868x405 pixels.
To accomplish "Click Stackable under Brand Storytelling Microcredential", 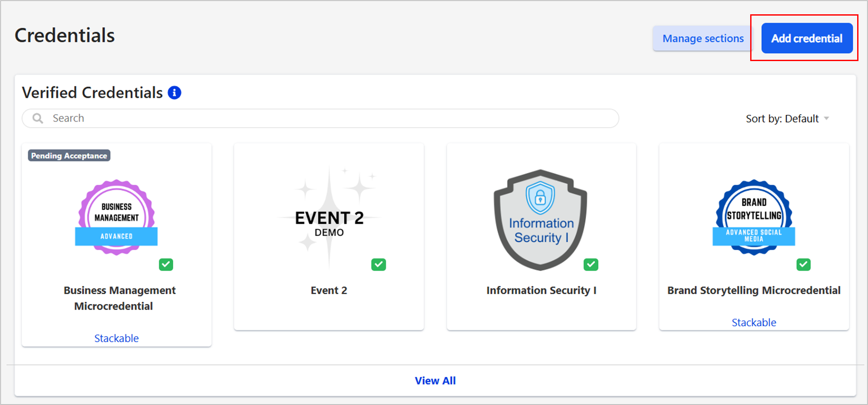I will tap(754, 323).
